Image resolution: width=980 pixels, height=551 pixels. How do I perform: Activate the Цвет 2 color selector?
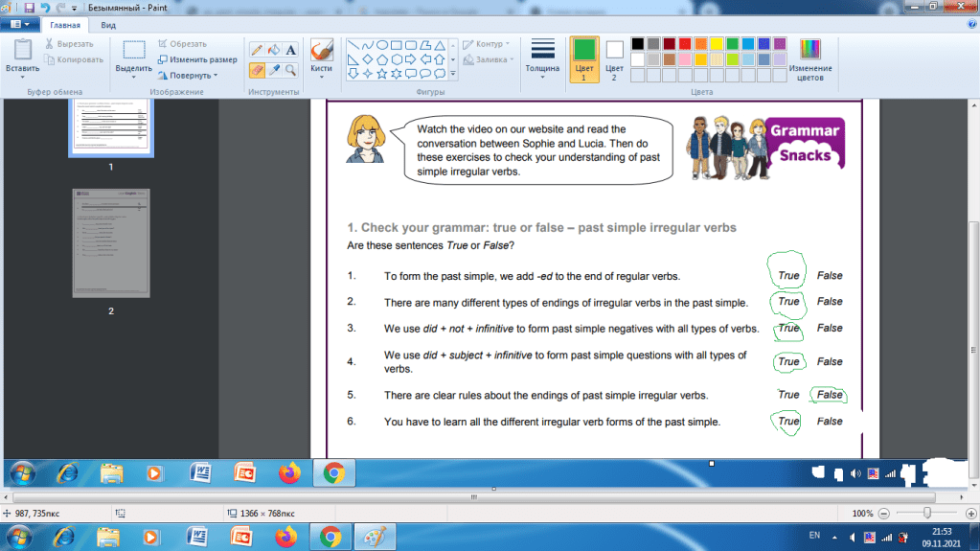click(614, 58)
